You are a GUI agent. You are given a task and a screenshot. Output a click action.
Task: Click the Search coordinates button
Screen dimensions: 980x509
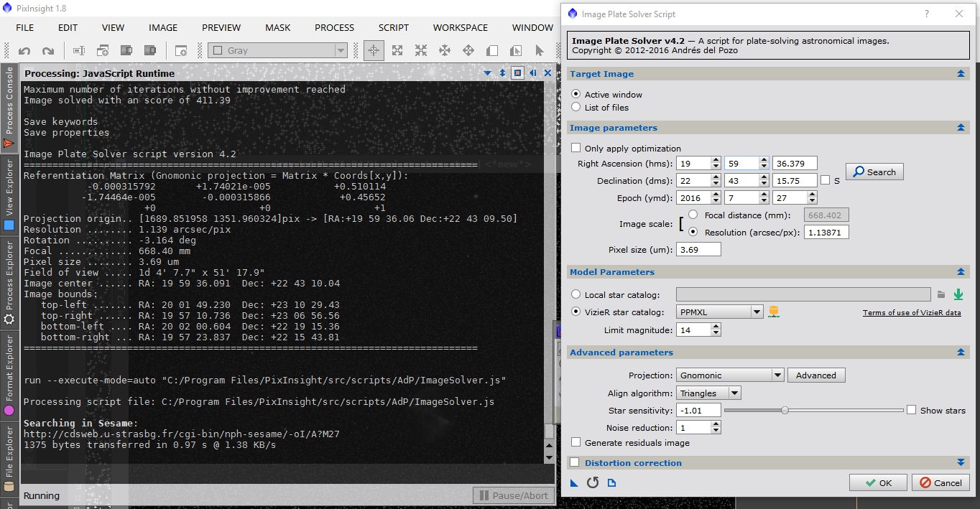(x=874, y=172)
